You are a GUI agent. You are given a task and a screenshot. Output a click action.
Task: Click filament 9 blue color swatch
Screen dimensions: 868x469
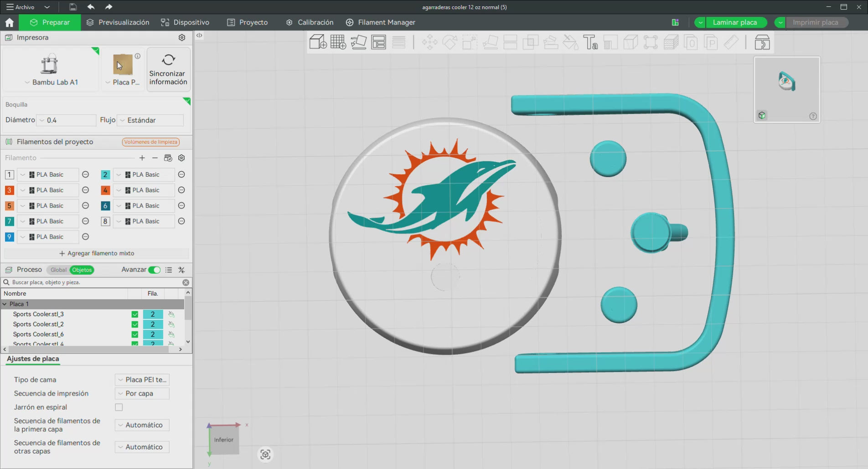(9, 237)
